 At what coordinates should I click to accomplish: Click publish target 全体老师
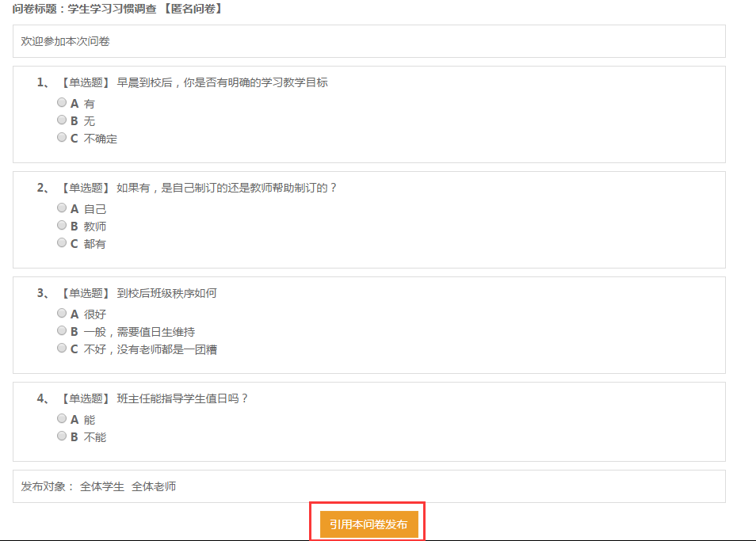click(x=154, y=486)
